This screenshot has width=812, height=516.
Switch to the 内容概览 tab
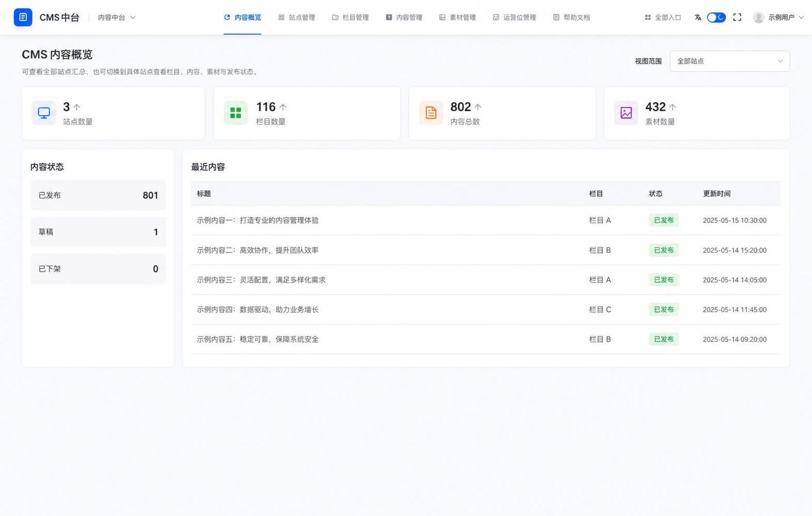[242, 18]
